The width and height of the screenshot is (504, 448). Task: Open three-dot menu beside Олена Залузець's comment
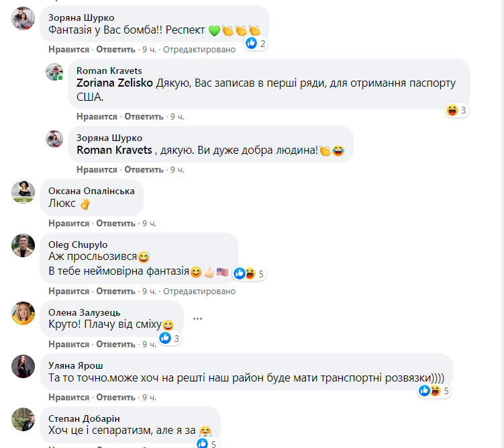tap(197, 318)
